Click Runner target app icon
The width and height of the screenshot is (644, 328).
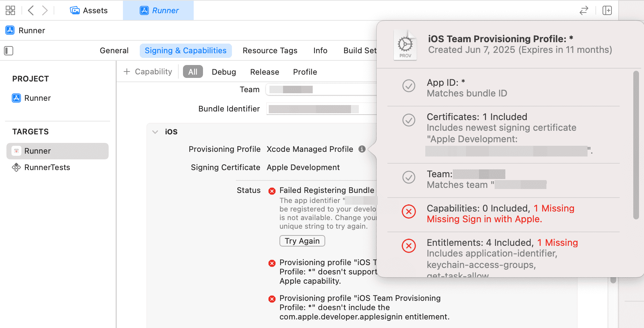click(16, 151)
